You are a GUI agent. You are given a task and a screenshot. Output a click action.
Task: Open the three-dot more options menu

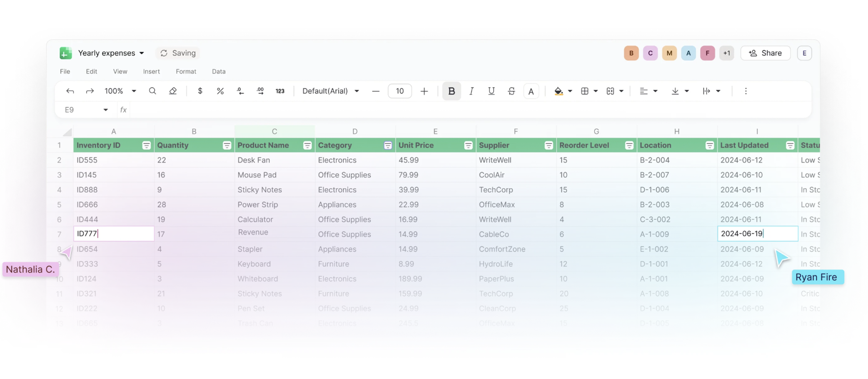746,91
